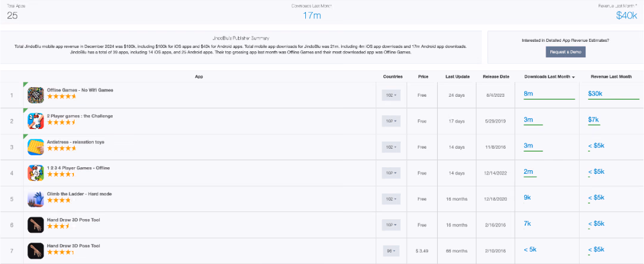Click the 68 months last update cell
The image size is (644, 264).
[x=457, y=251]
